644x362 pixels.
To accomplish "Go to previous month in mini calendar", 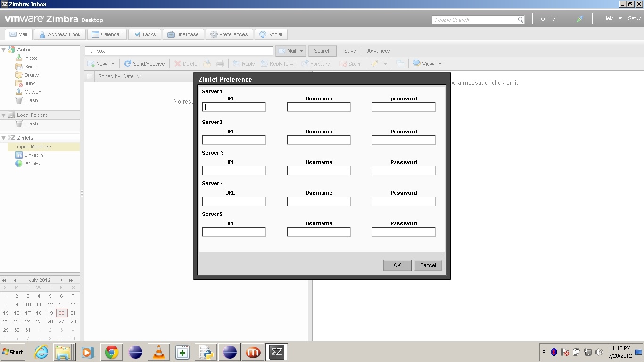I will click(15, 280).
